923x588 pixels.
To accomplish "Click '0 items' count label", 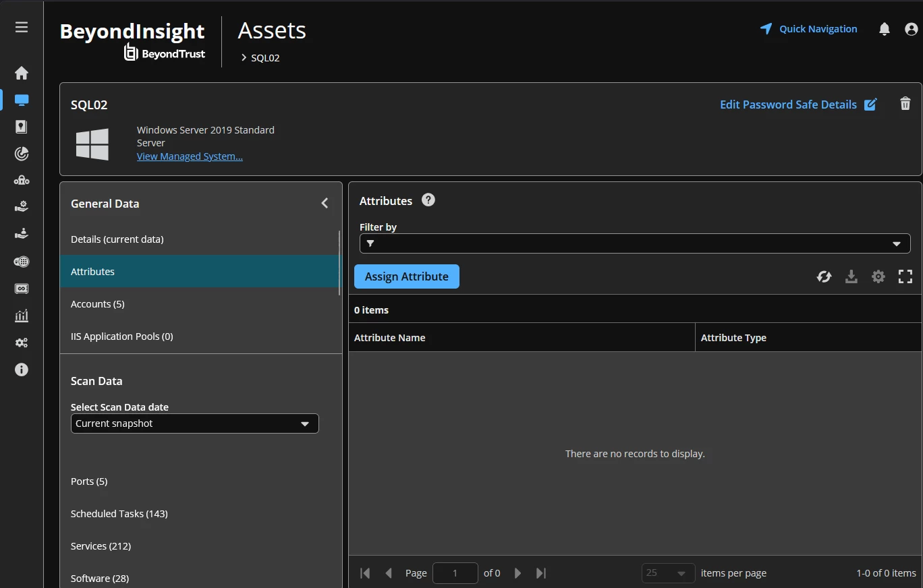I will click(x=371, y=310).
